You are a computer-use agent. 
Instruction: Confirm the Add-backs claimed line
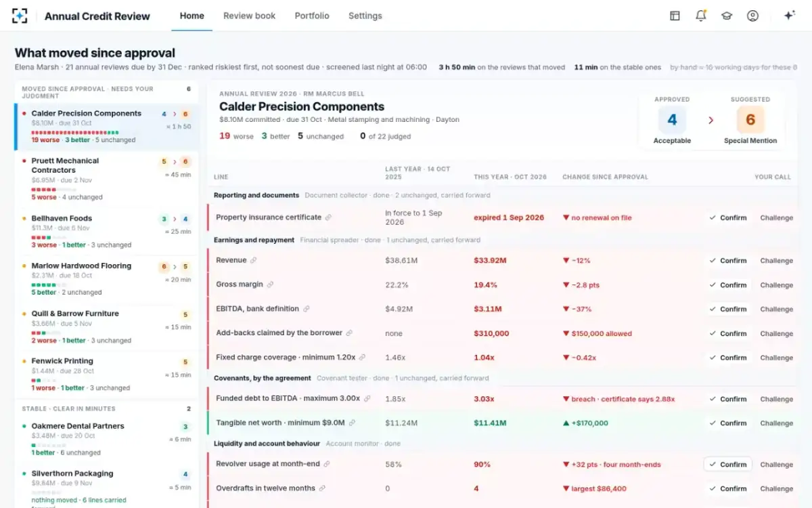728,334
